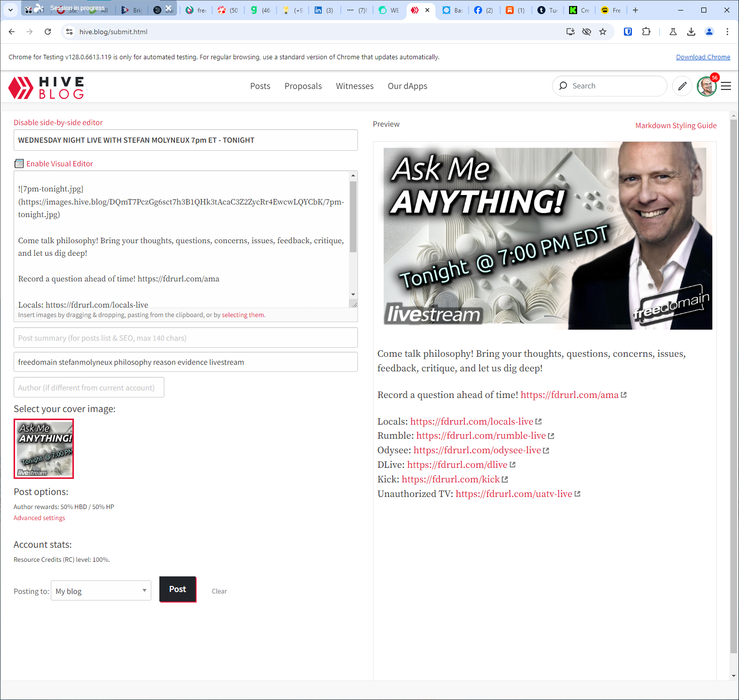This screenshot has width=739, height=700.
Task: Click the Hive Blog search box
Action: (610, 86)
